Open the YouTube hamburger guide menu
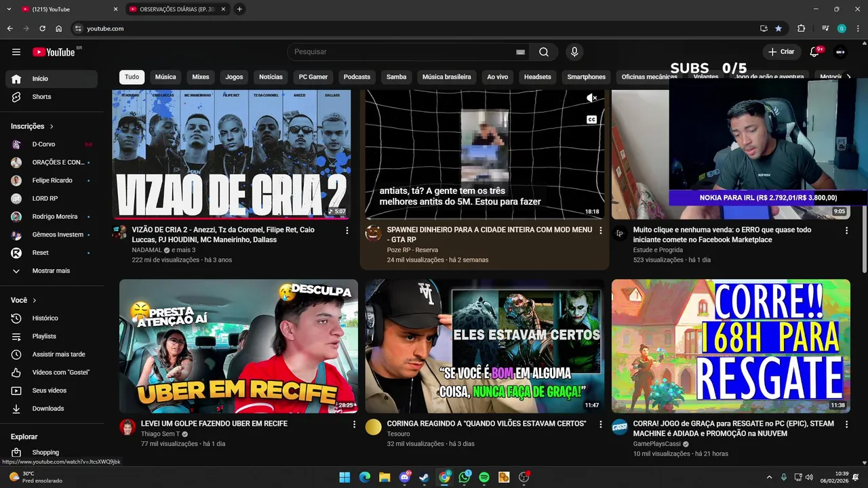The image size is (868, 488). click(x=16, y=52)
